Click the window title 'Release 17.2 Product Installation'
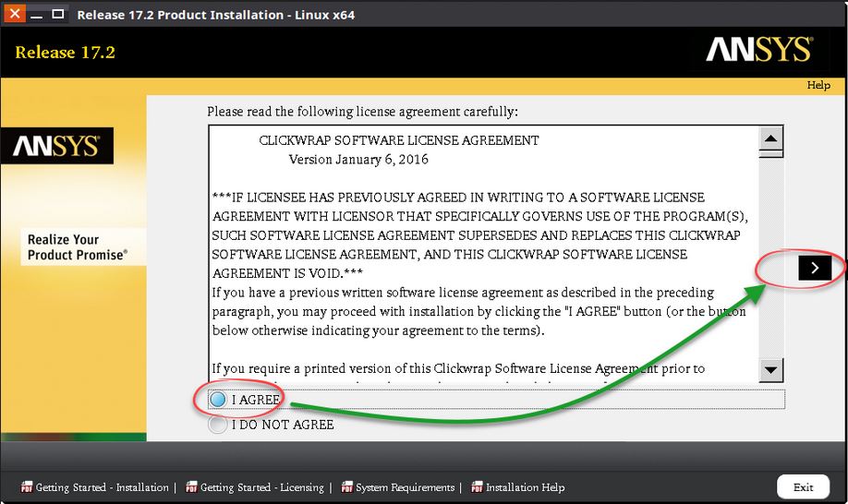848x504 pixels. pyautogui.click(x=216, y=15)
